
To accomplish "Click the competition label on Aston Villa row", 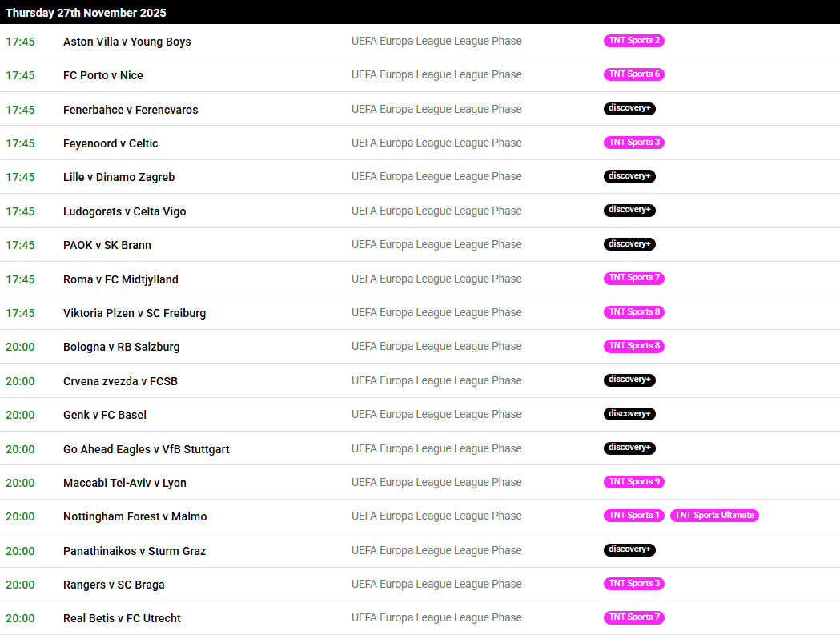I will click(436, 42).
